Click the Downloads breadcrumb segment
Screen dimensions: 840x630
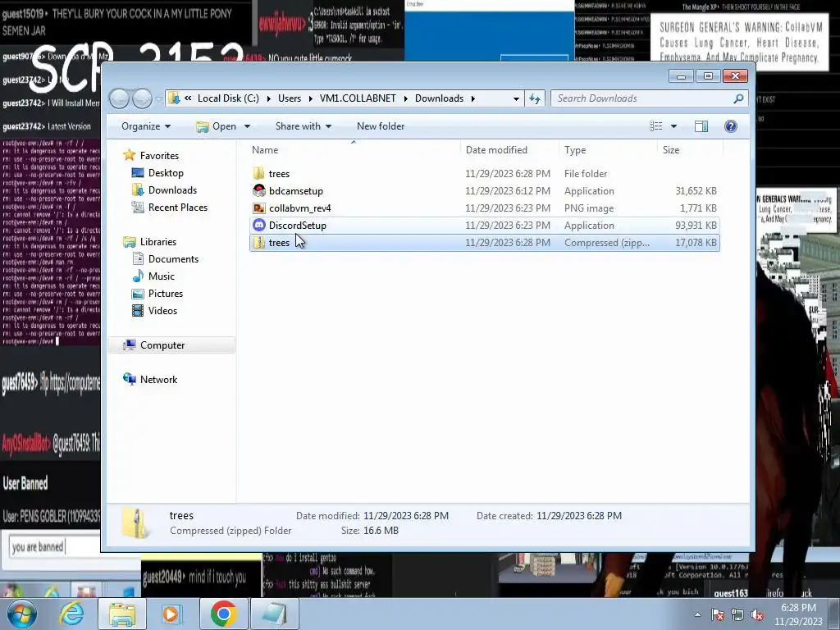(x=440, y=98)
